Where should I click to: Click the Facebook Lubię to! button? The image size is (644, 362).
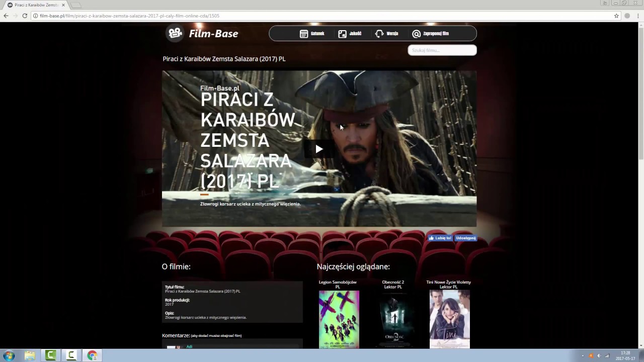(440, 238)
